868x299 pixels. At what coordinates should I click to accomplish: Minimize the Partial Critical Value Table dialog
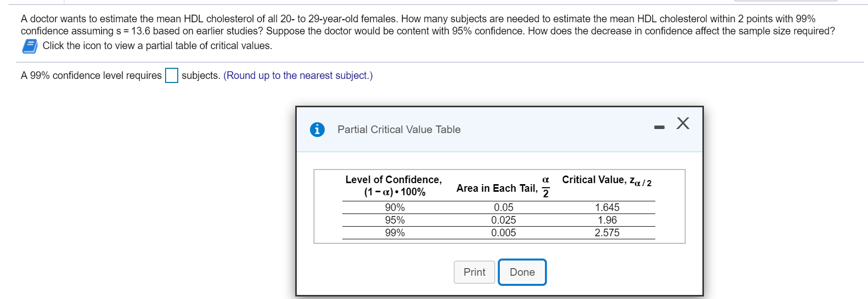pos(659,127)
